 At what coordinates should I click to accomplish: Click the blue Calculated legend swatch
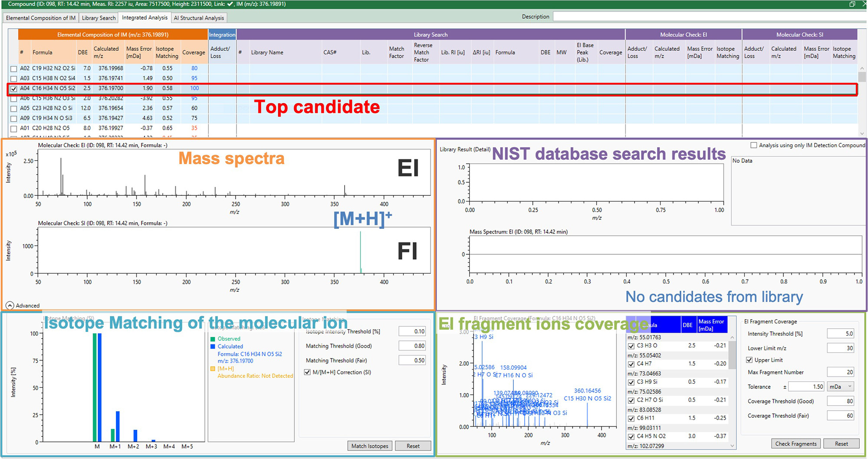(213, 347)
